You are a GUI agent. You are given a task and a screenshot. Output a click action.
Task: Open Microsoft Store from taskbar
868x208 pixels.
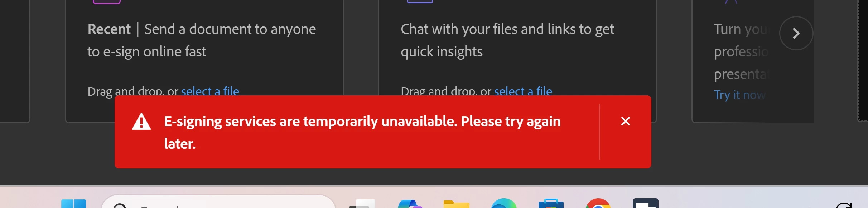coord(551,203)
